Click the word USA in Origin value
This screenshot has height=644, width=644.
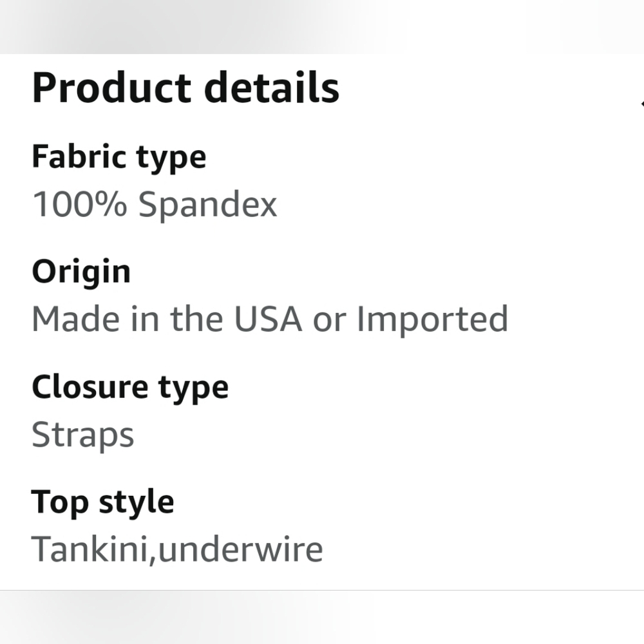(268, 319)
